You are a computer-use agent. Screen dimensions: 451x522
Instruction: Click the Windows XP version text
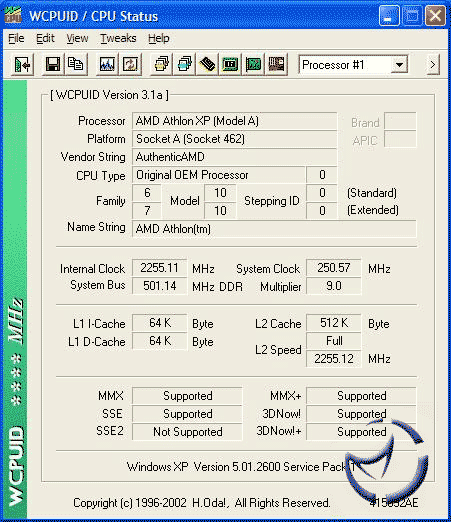(241, 467)
